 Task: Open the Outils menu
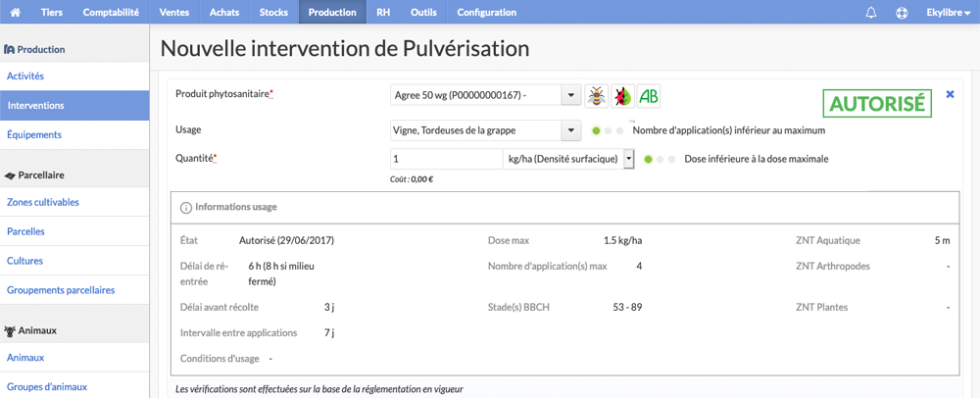point(423,13)
